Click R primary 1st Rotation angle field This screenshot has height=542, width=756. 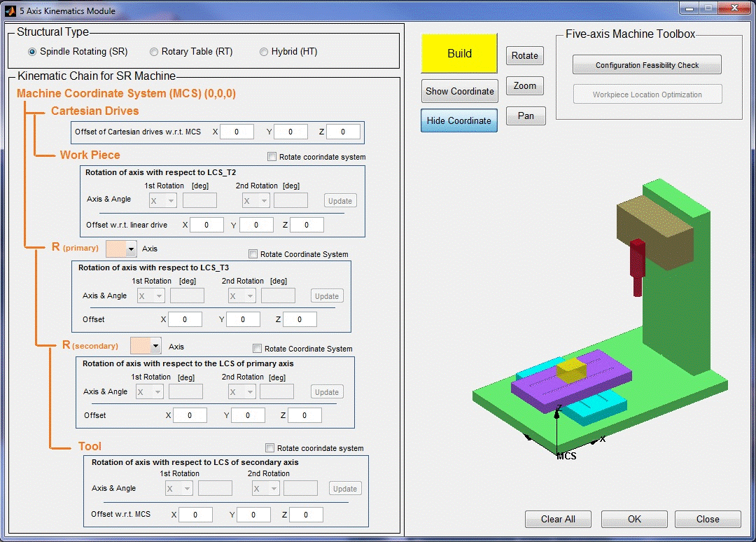[x=187, y=296]
